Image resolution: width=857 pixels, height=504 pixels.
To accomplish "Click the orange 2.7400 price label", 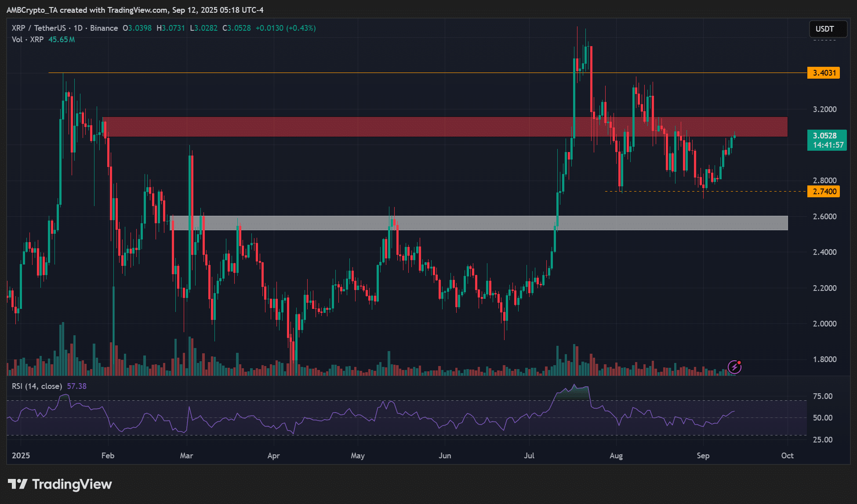I will (823, 192).
